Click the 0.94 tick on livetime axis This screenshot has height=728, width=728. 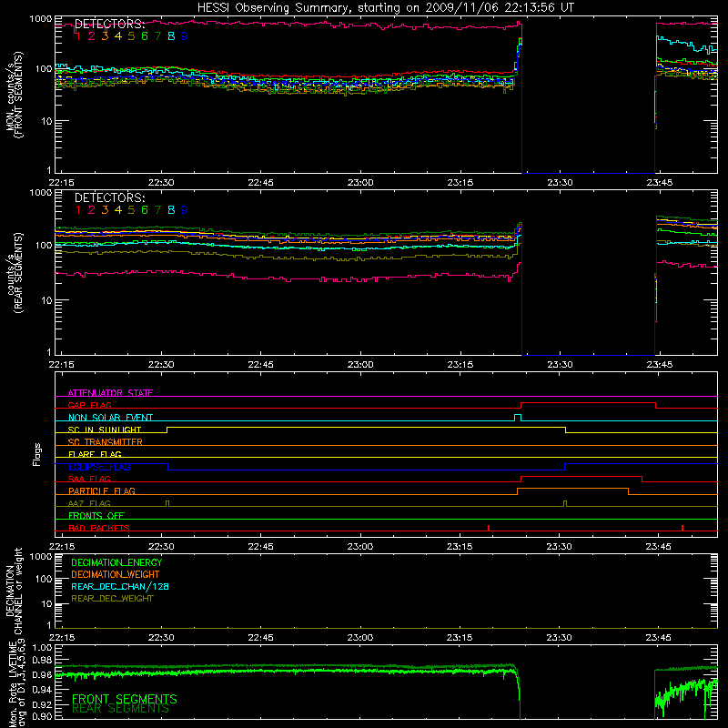[x=42, y=689]
